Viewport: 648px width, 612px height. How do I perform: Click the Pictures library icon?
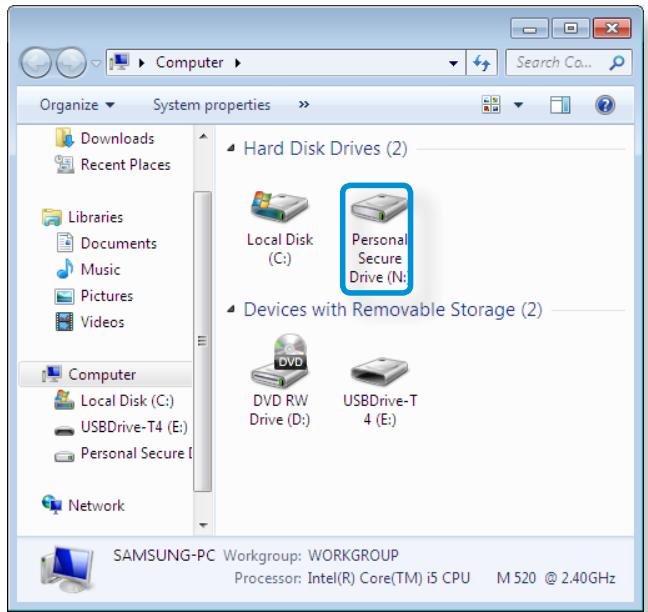click(x=64, y=296)
